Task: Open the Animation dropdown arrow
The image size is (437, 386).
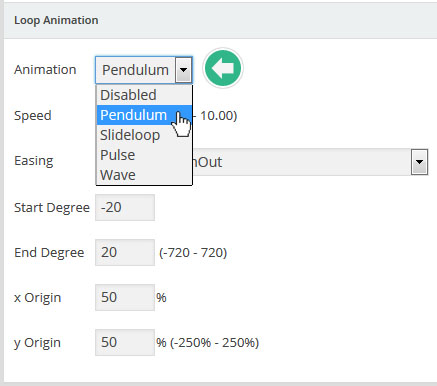Action: tap(183, 70)
